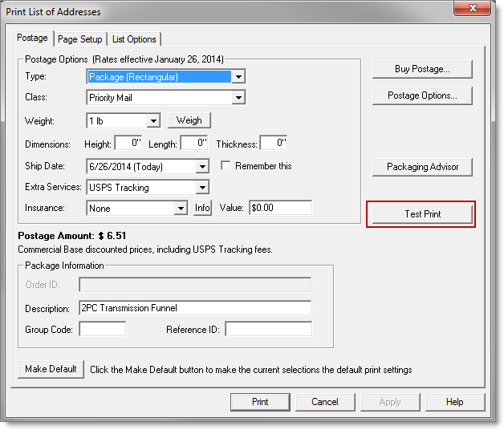Click the Weigh button

(x=189, y=120)
